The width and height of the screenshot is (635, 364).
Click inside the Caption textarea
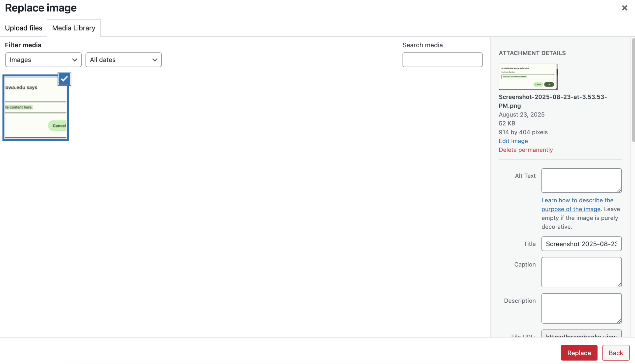pyautogui.click(x=581, y=272)
